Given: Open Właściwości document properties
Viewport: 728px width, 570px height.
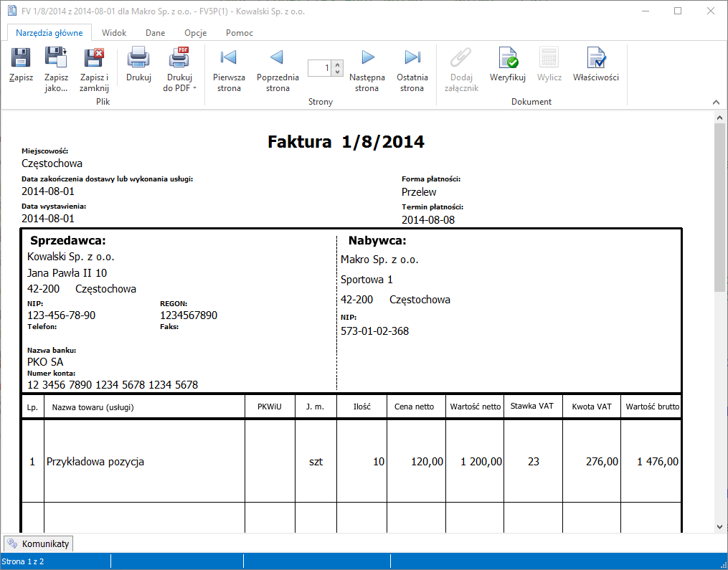Looking at the screenshot, I should [x=595, y=58].
